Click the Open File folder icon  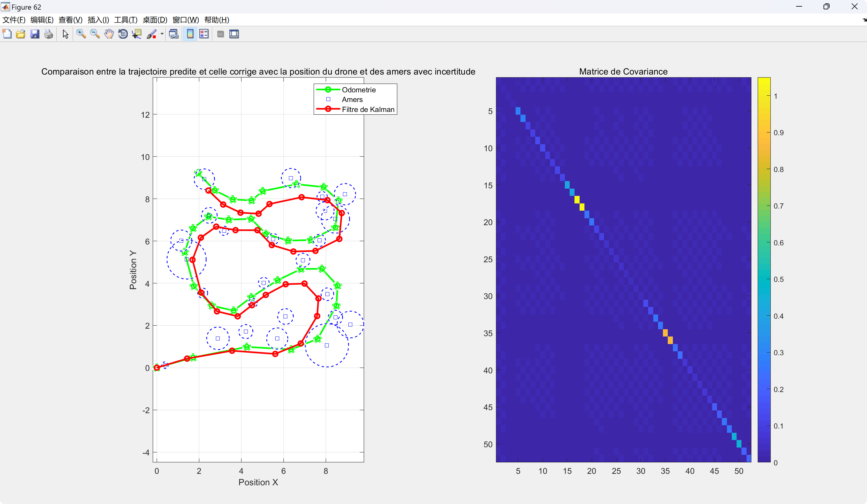[21, 34]
